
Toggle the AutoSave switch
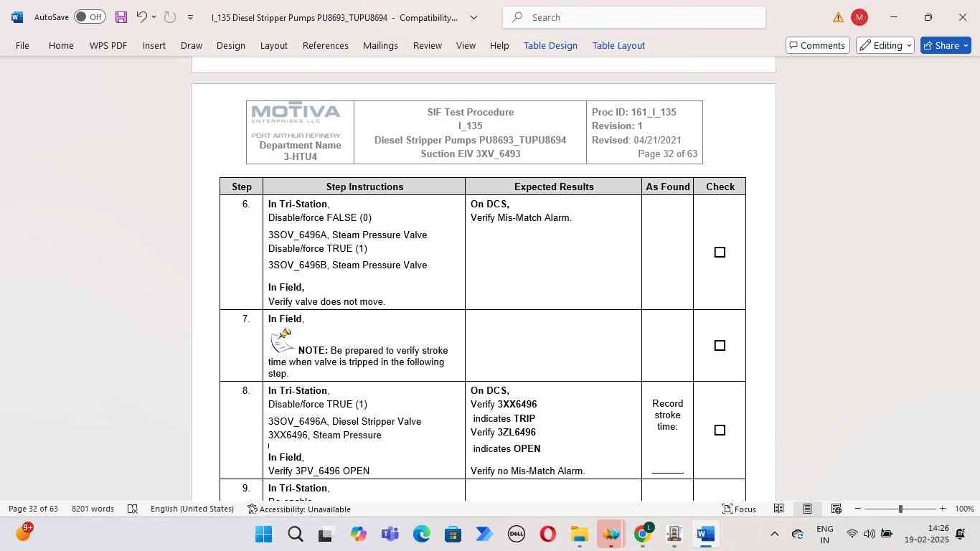(x=90, y=17)
